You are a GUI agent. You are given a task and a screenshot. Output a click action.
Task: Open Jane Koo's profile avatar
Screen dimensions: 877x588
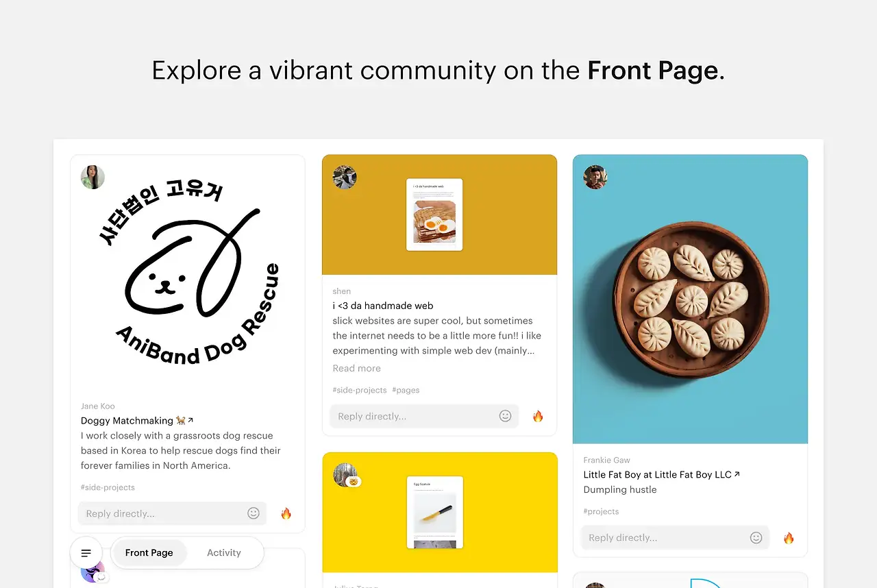92,177
